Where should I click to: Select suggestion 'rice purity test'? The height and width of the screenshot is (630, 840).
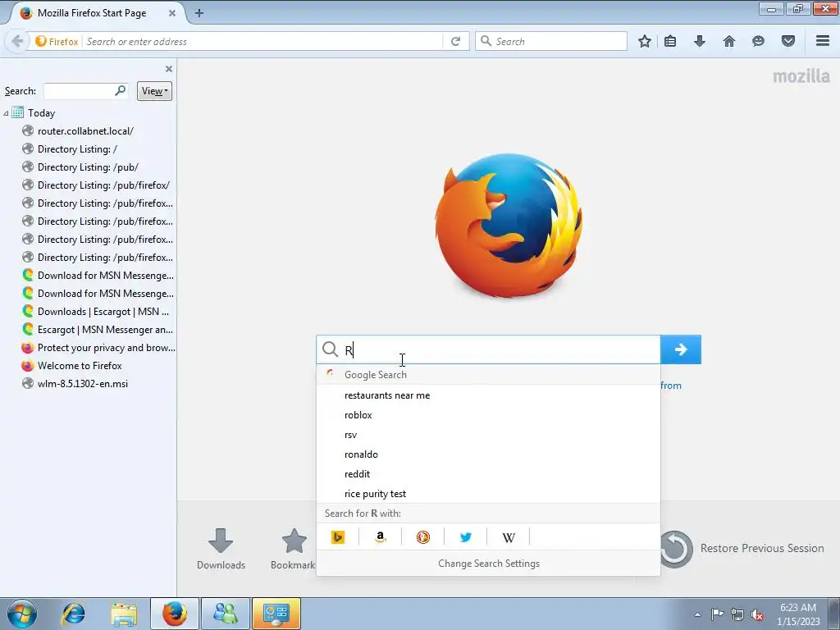(489, 494)
